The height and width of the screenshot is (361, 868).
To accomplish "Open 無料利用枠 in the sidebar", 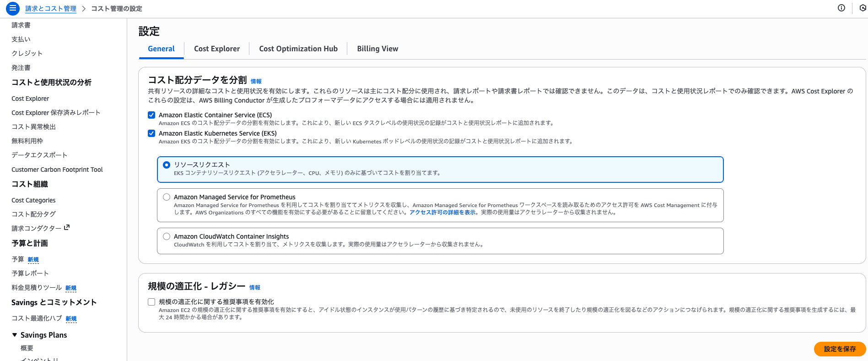I will [x=27, y=141].
